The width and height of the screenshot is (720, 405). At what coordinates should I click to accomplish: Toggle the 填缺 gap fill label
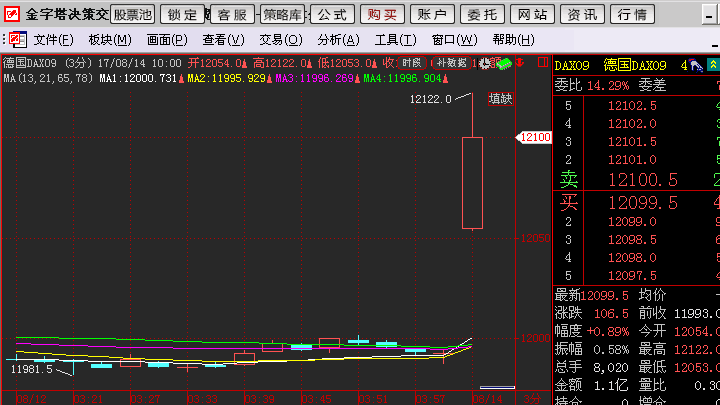coord(499,99)
